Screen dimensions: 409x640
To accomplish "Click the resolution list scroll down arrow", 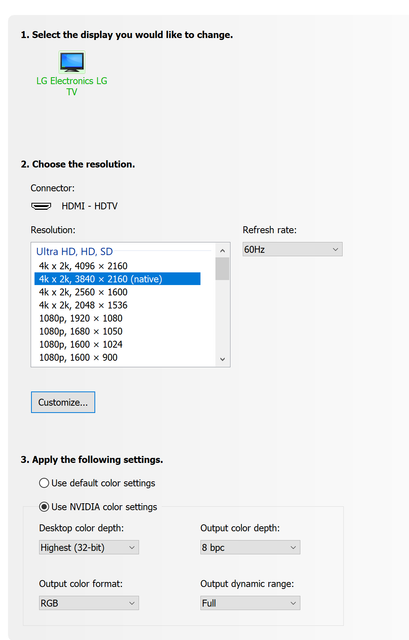I will click(x=222, y=359).
